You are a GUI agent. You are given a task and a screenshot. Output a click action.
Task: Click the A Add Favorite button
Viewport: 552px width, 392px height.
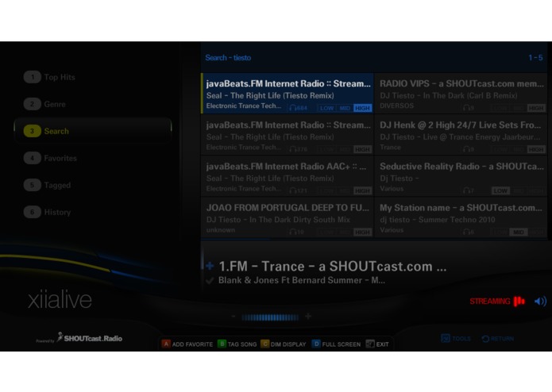pyautogui.click(x=187, y=344)
